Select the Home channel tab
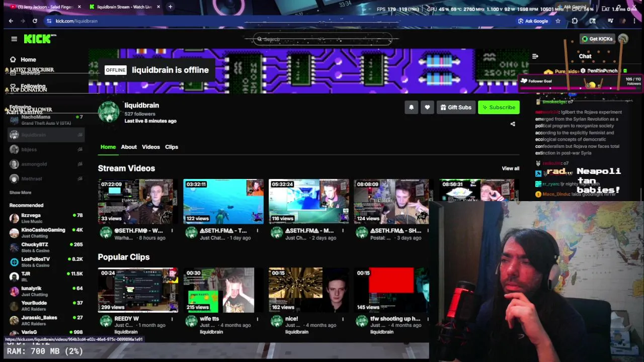644x362 pixels. (108, 147)
